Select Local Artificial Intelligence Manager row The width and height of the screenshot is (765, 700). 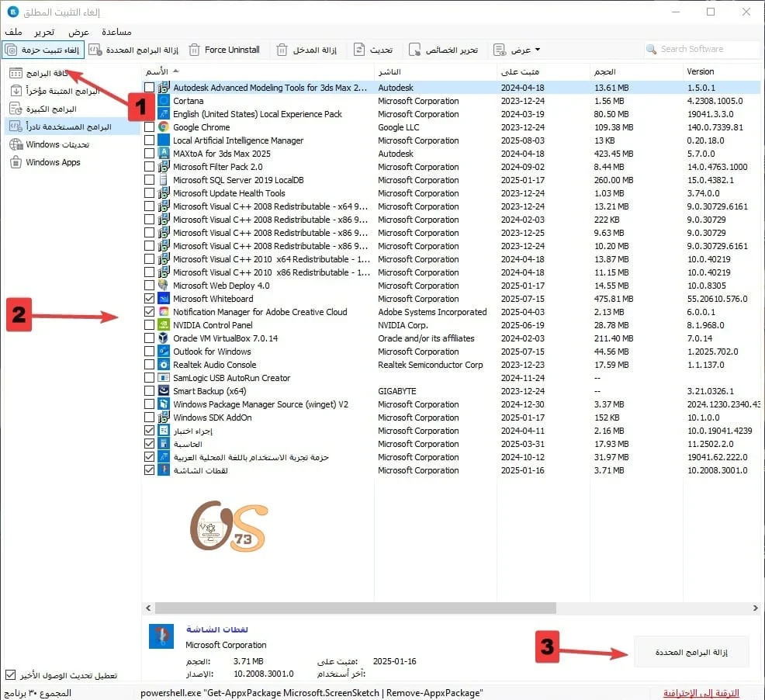click(x=452, y=140)
